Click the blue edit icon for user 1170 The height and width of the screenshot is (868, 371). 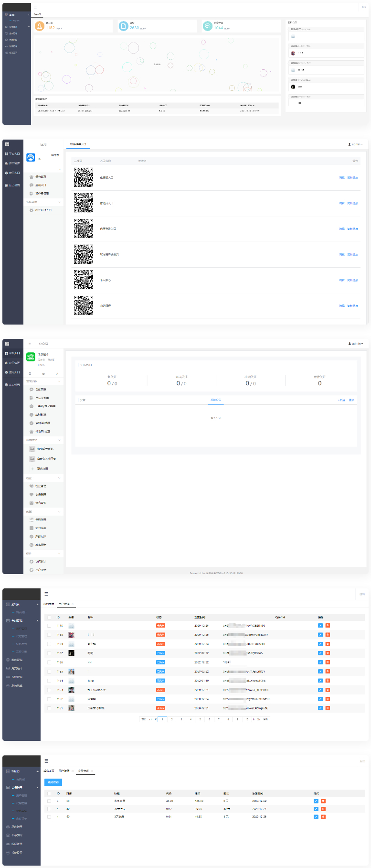pyautogui.click(x=320, y=625)
